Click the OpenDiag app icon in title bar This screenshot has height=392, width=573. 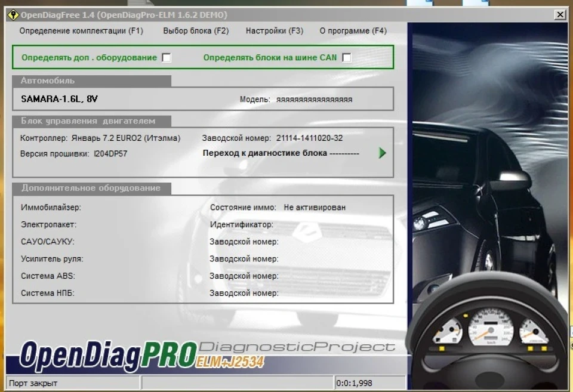tap(13, 15)
